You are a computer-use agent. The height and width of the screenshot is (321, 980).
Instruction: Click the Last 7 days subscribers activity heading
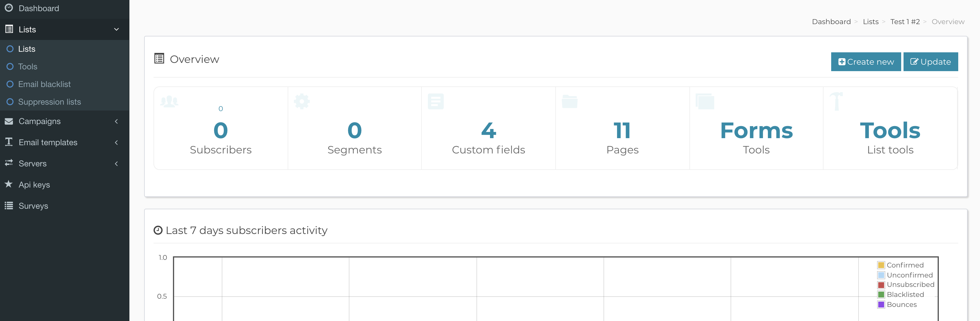pyautogui.click(x=246, y=230)
